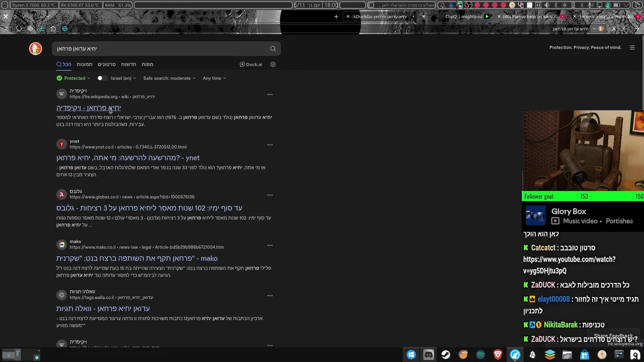The width and height of the screenshot is (644, 362).
Task: Click the webcam overlay thumbnail
Action: pyautogui.click(x=583, y=151)
